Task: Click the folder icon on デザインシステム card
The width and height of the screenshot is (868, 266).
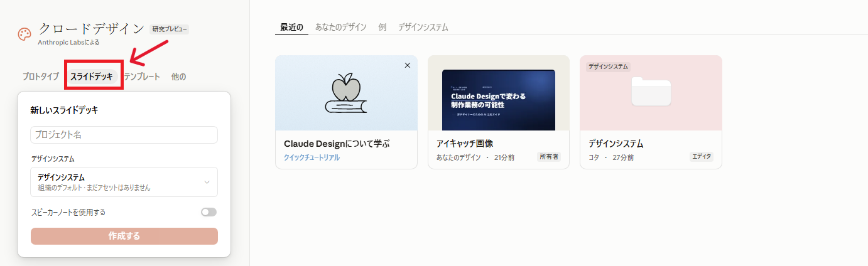Action: (651, 91)
